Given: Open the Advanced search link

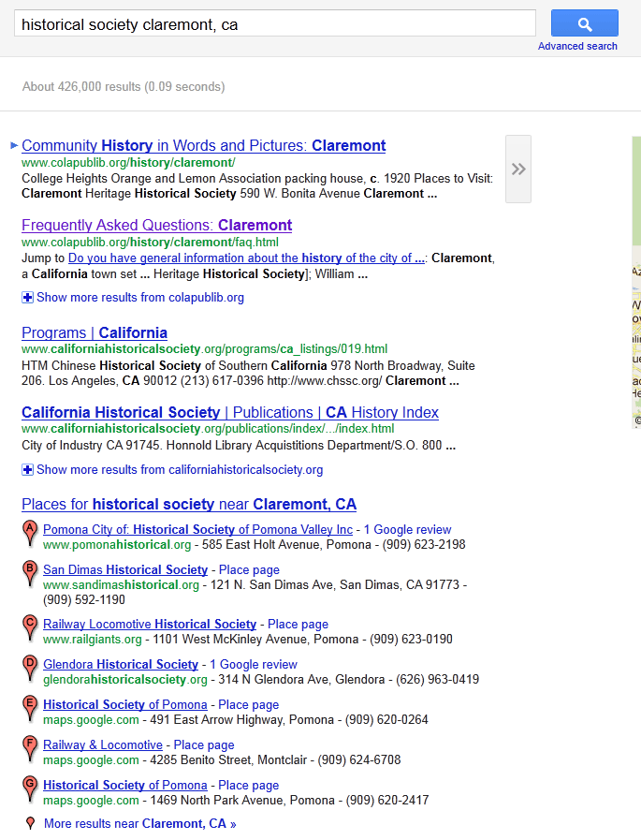Looking at the screenshot, I should (x=577, y=46).
